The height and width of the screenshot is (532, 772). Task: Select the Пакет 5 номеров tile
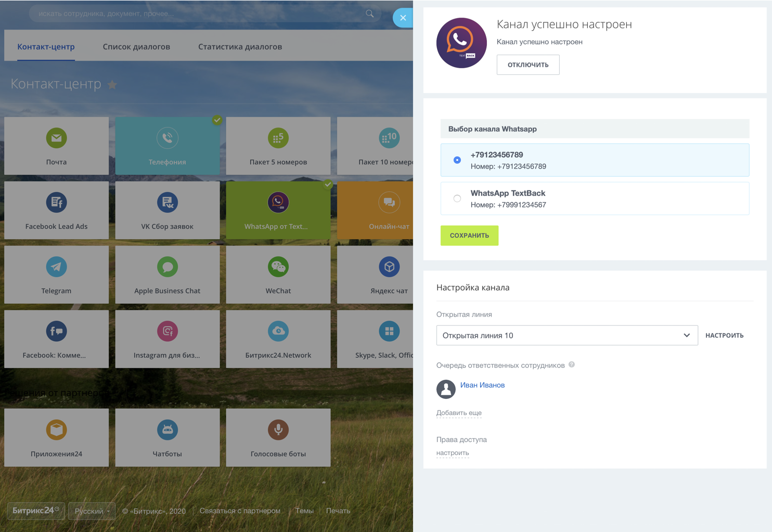(278, 146)
